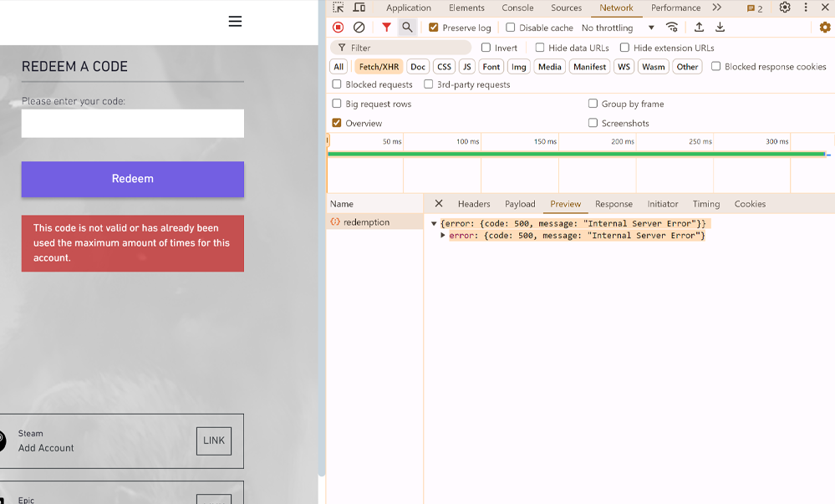
Task: Check the Invert filter option
Action: point(486,48)
